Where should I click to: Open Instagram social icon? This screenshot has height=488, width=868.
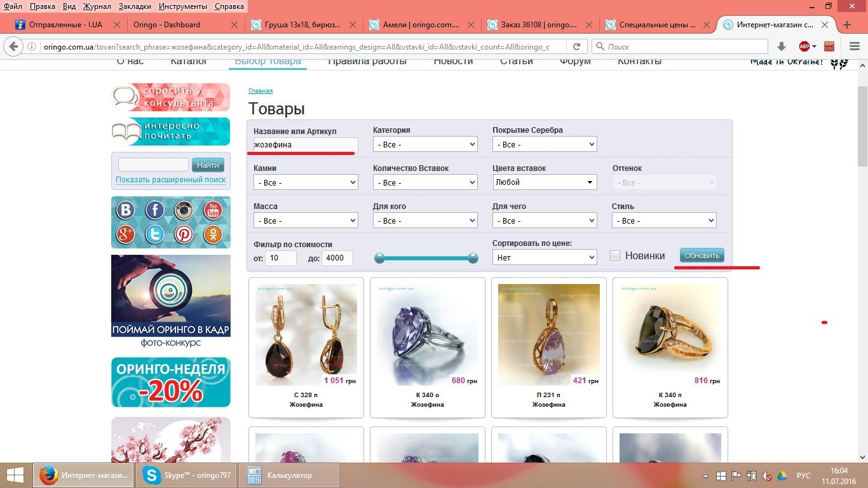click(184, 210)
